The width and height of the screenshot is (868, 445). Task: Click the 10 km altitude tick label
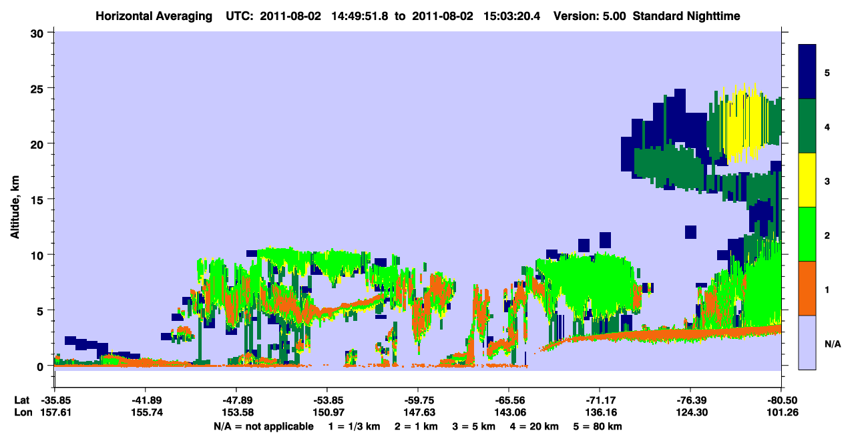(x=39, y=255)
